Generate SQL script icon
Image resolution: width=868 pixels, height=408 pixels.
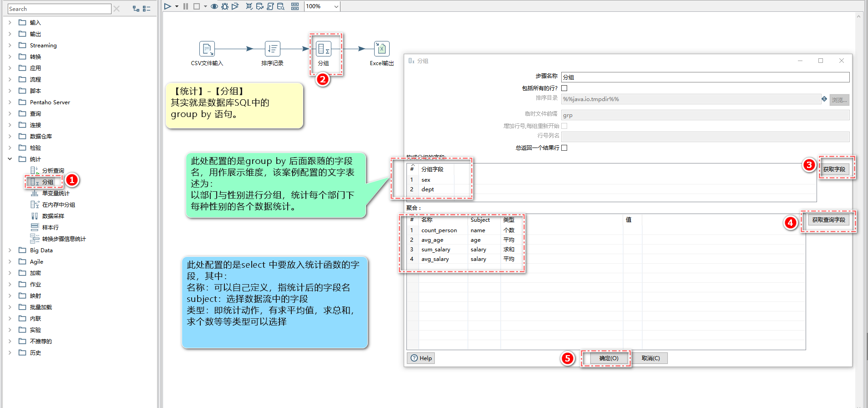tap(270, 6)
